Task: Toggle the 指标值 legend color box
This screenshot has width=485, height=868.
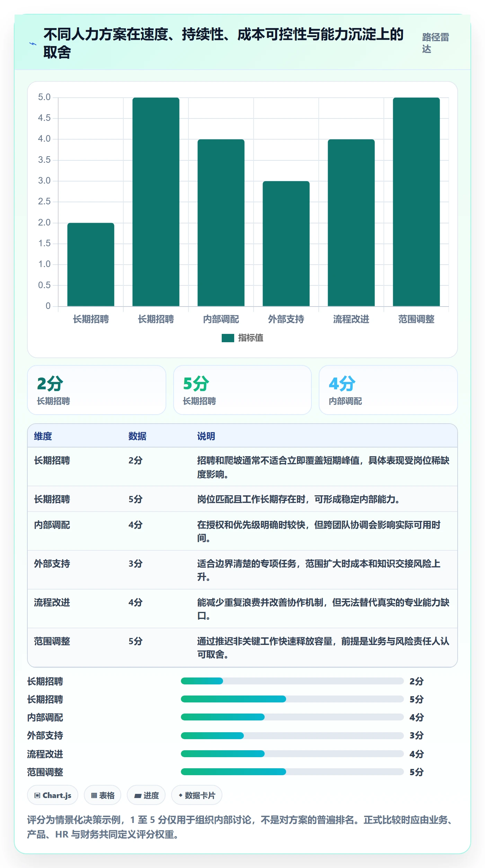Action: [228, 338]
